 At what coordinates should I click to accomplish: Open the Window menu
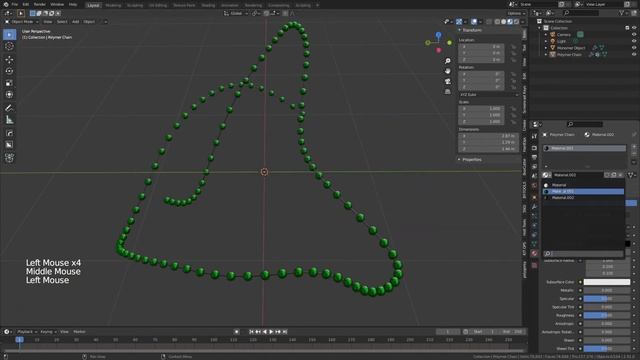tap(57, 4)
